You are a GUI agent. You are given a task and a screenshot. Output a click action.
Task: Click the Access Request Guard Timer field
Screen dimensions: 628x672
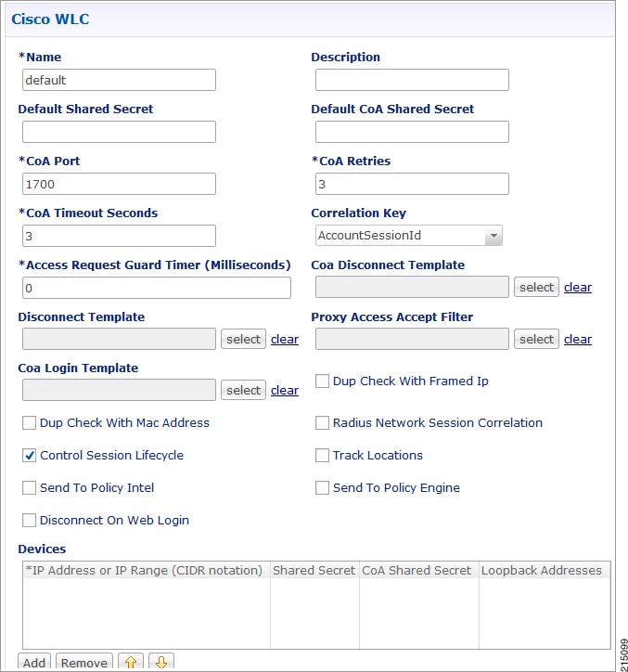click(157, 288)
